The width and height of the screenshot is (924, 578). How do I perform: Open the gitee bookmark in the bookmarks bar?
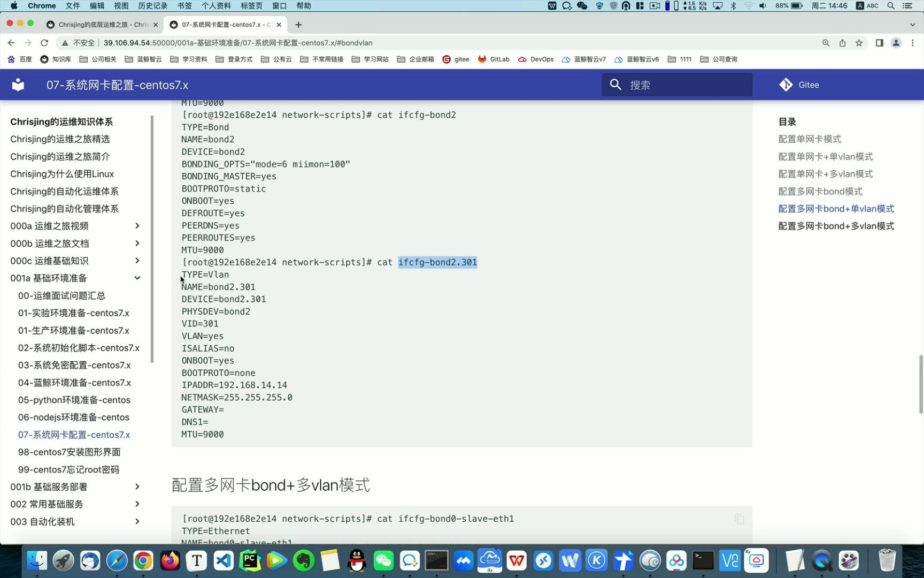456,59
